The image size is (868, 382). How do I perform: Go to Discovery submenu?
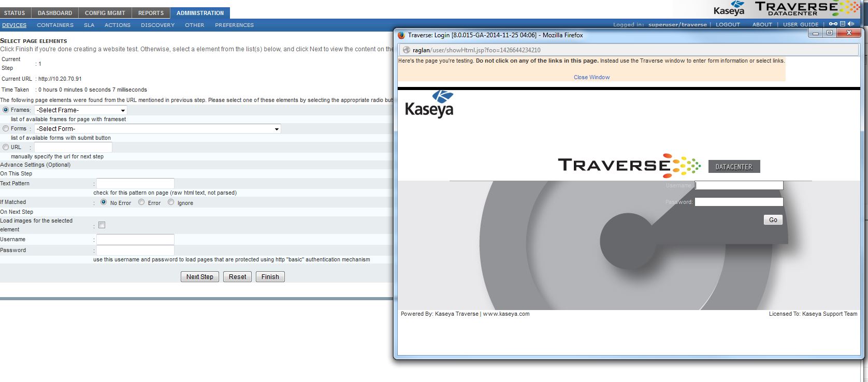(x=158, y=25)
